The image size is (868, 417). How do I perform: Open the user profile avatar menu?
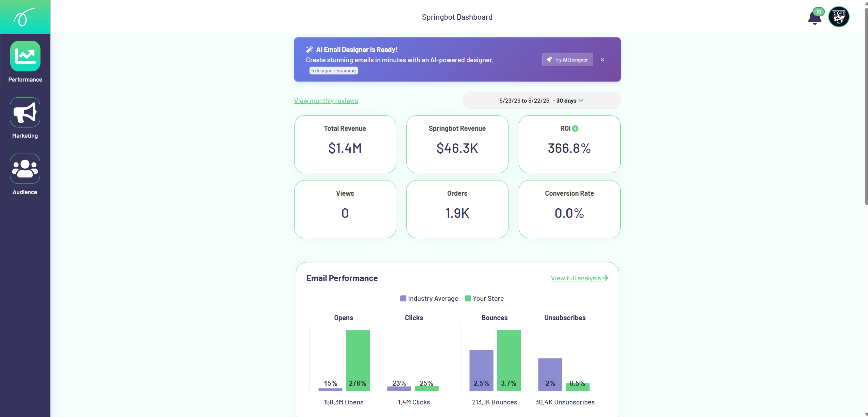pos(839,17)
